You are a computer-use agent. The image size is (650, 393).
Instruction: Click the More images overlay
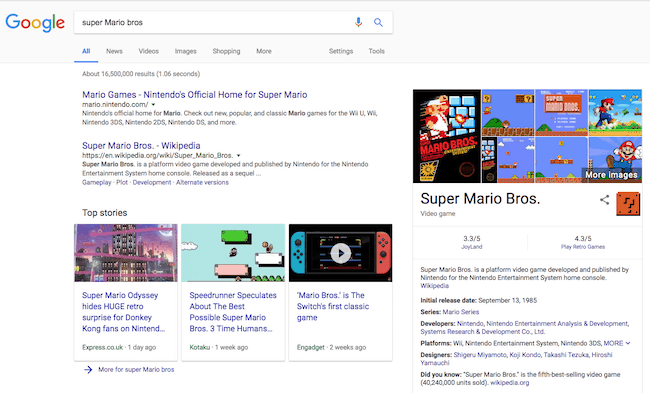coord(611,175)
